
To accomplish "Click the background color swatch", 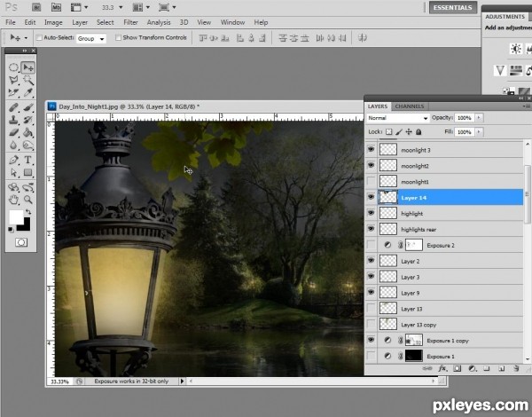I will click(x=27, y=227).
